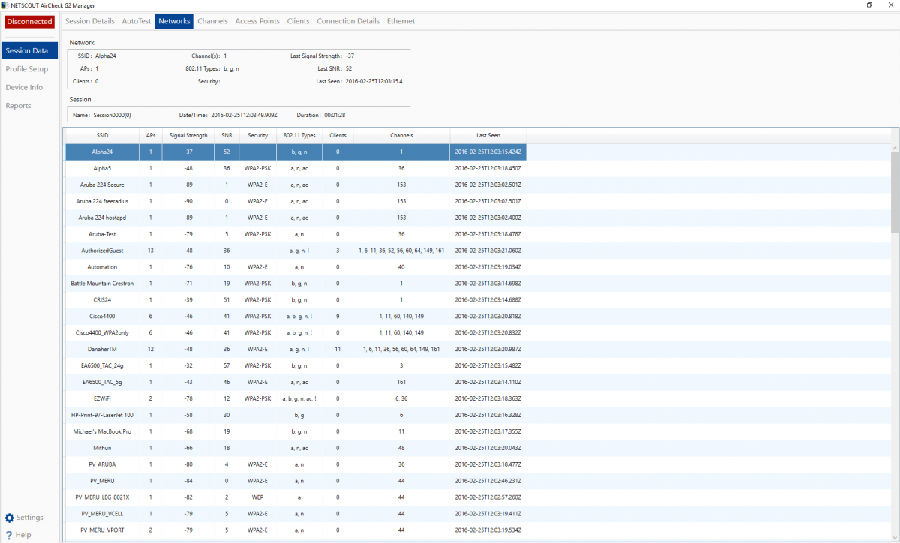Select the Cisco4400 network row
Image resolution: width=900 pixels, height=543 pixels.
[x=102, y=314]
